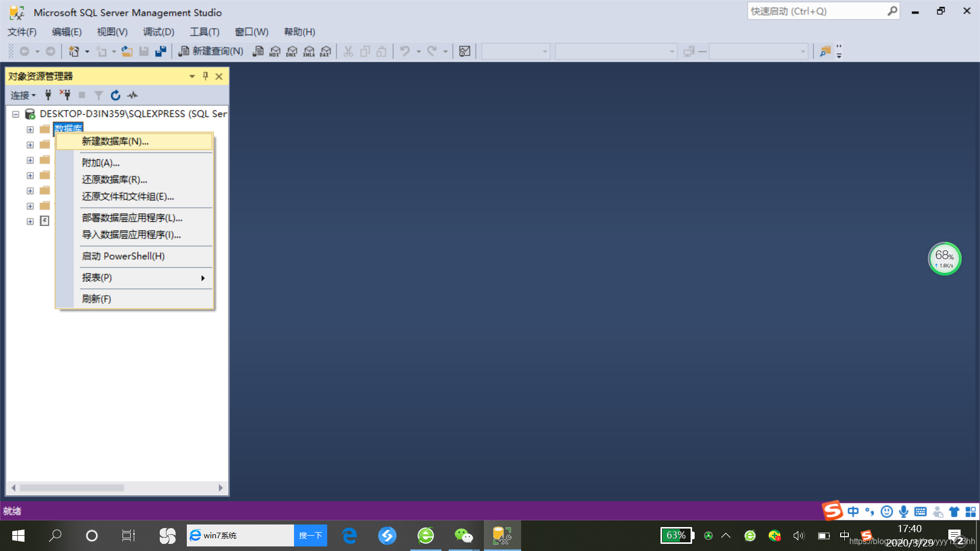Click the taskbar win7系统 search input
Image resolution: width=980 pixels, height=551 pixels.
tap(240, 536)
